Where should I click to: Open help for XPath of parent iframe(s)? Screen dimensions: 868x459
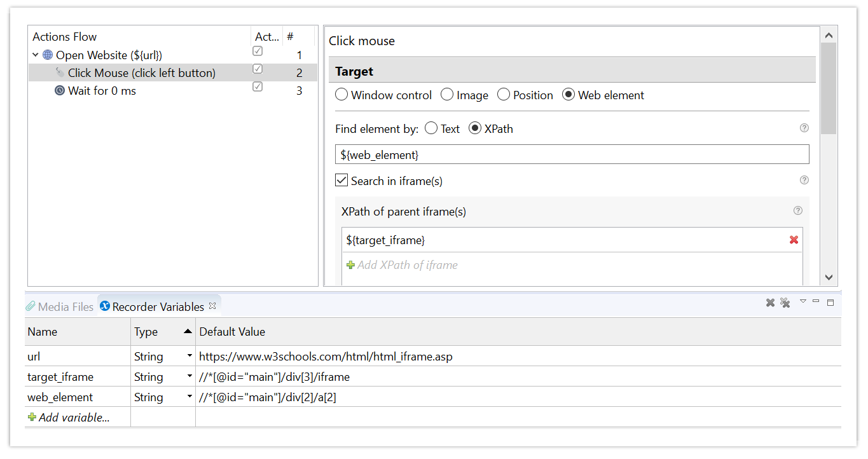(x=797, y=210)
